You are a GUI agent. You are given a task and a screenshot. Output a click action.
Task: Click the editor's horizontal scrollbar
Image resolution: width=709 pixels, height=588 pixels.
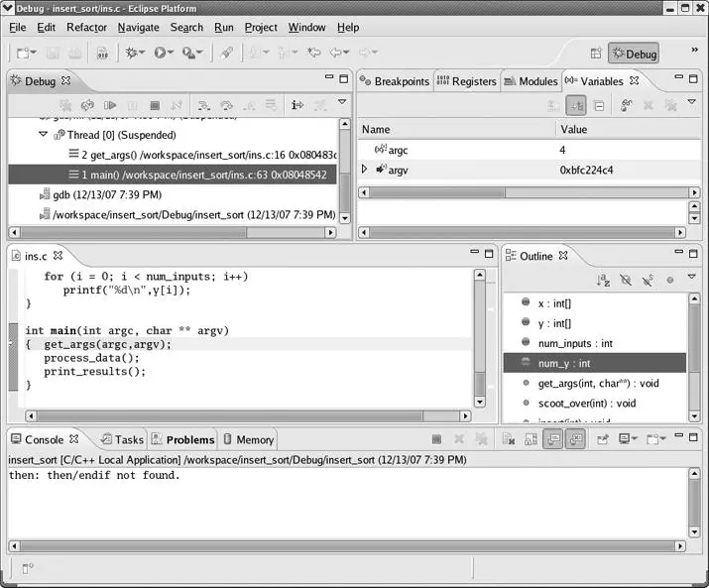(x=248, y=416)
